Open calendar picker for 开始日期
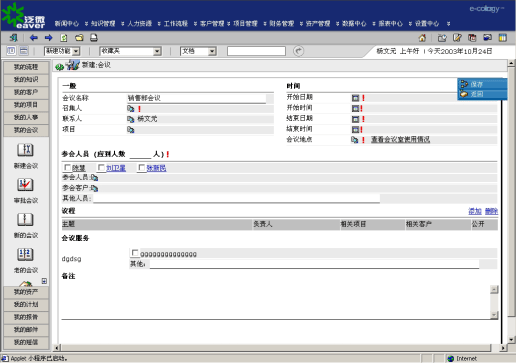The width and height of the screenshot is (516, 363). (355, 98)
